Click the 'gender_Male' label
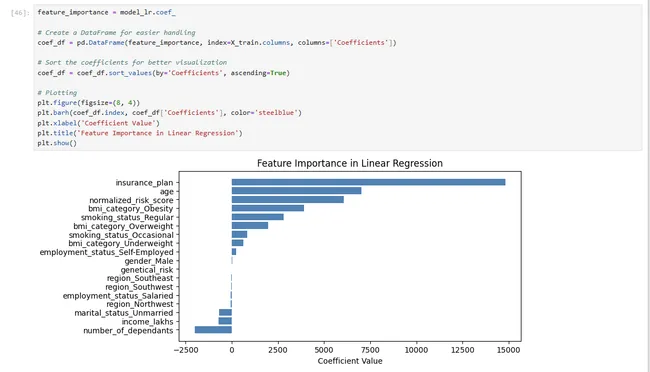Image resolution: width=650 pixels, height=372 pixels. [x=149, y=261]
